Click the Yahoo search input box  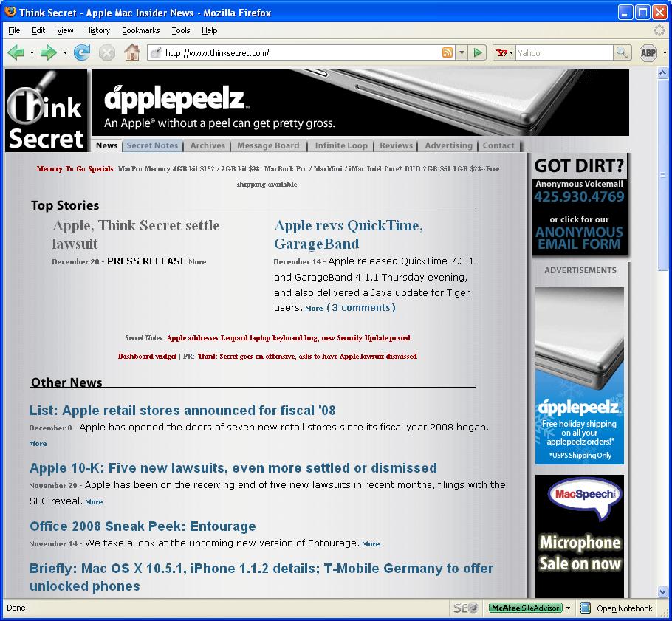[564, 52]
